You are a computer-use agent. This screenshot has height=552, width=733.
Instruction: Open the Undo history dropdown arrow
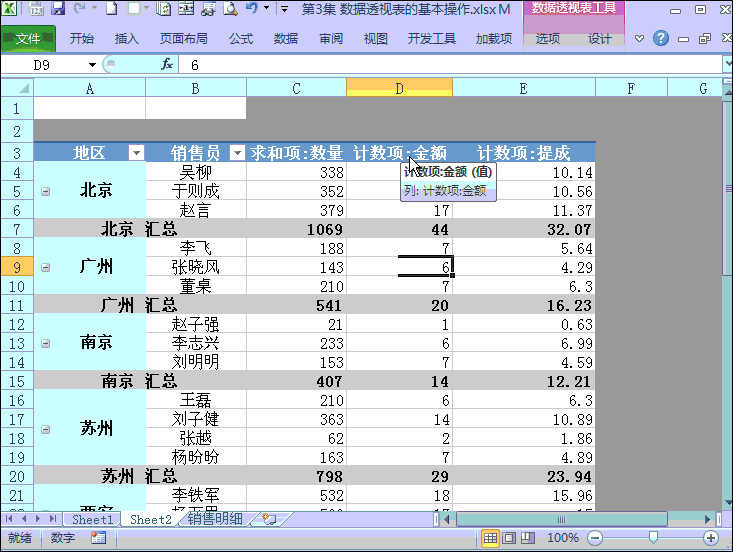coord(267,8)
